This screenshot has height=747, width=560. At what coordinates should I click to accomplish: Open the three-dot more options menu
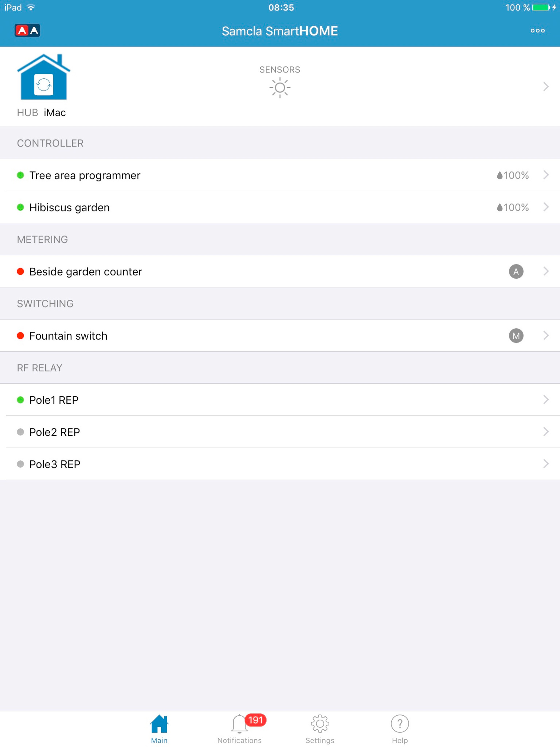pos(537,31)
